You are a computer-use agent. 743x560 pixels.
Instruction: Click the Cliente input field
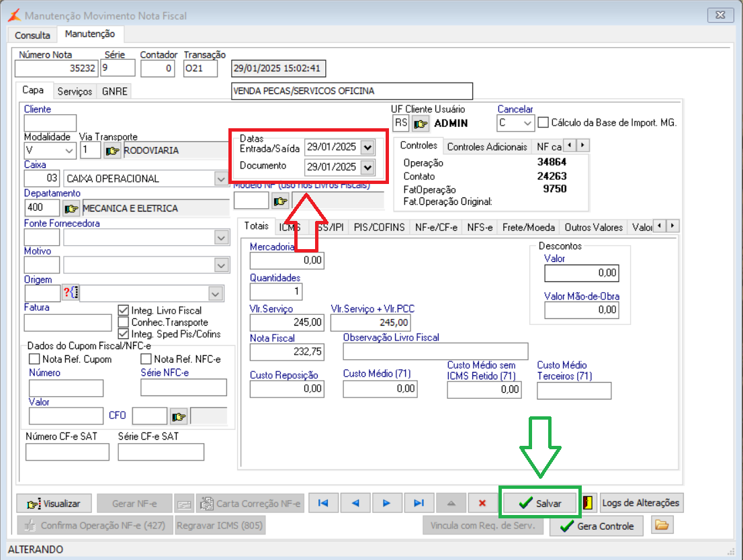50,123
